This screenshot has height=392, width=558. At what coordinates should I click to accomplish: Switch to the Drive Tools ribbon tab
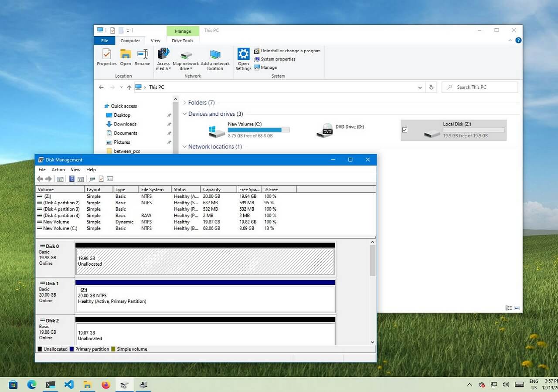183,41
